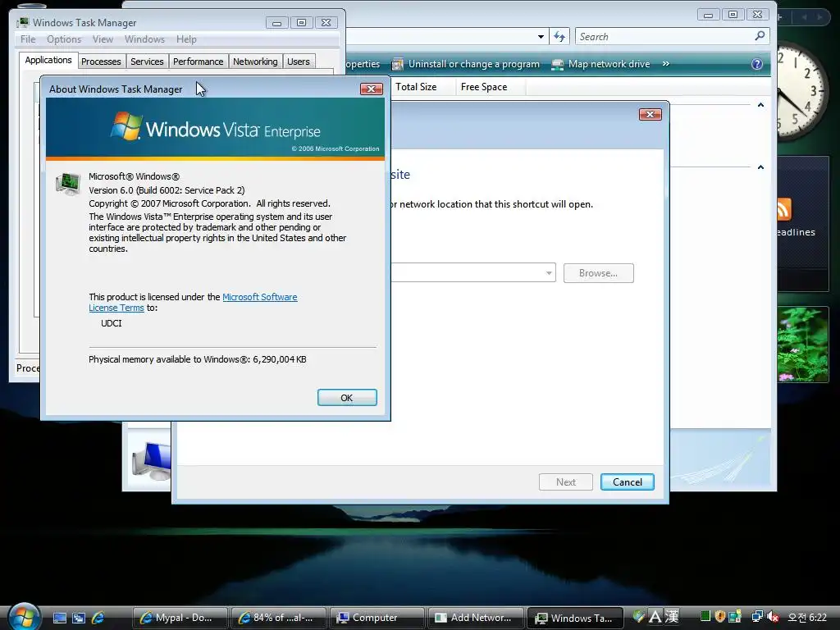The height and width of the screenshot is (630, 840).
Task: Click the language bar pen icon
Action: point(638,617)
